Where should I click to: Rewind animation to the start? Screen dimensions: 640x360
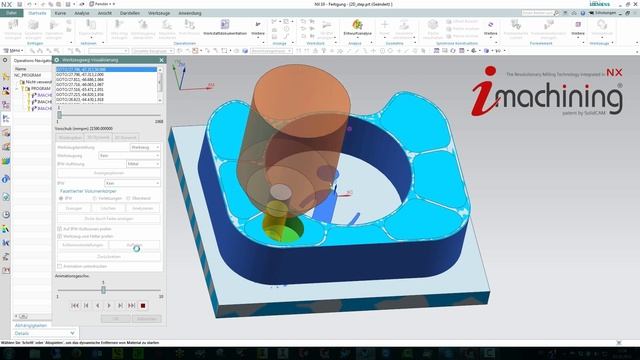pyautogui.click(x=75, y=305)
